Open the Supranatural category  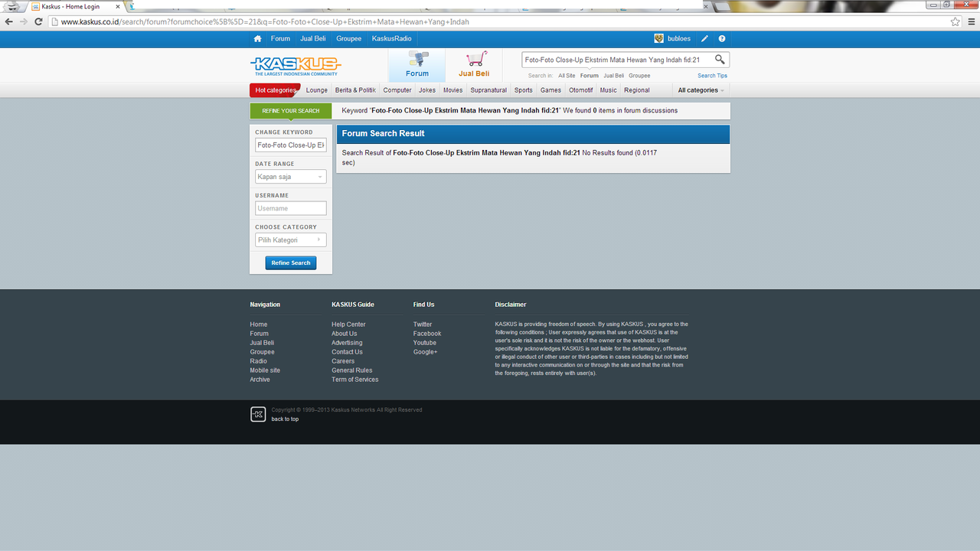(488, 90)
